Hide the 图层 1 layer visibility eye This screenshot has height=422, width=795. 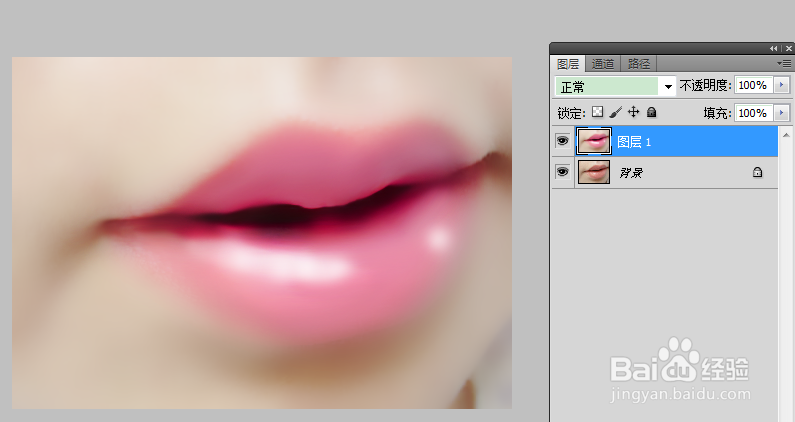562,140
